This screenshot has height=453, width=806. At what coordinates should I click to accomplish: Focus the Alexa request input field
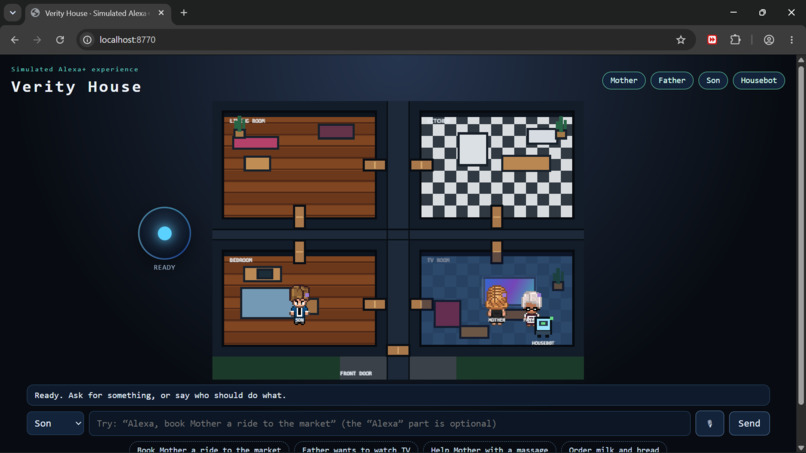pyautogui.click(x=390, y=423)
